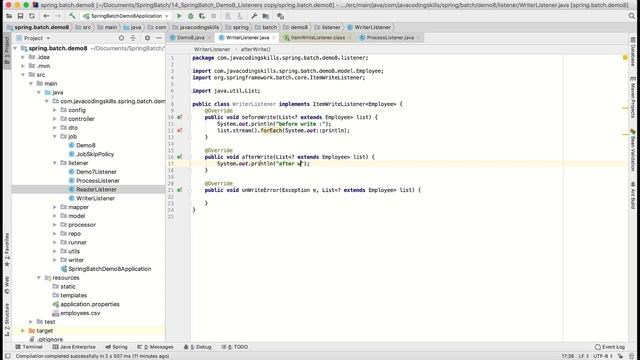Click the listener breadcrumb in navigation bar
This screenshot has width=640, height=360.
point(327,27)
